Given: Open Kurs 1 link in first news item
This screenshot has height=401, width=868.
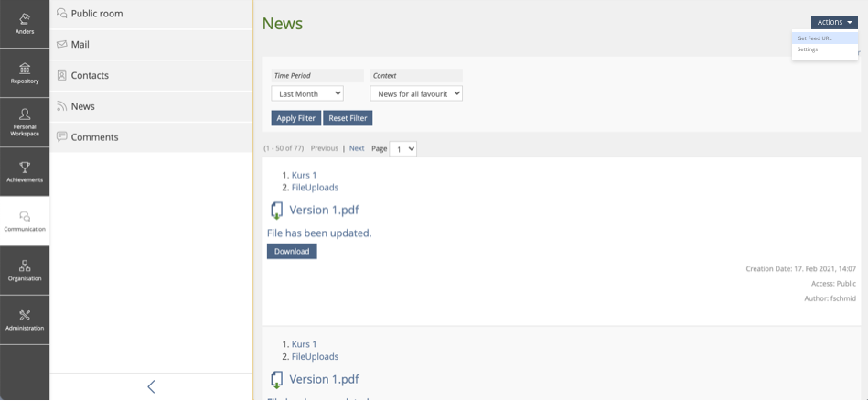Looking at the screenshot, I should pos(304,175).
